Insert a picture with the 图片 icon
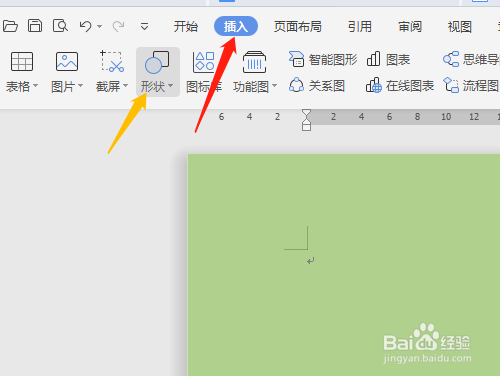Viewport: 500px width, 376px height. tap(67, 62)
